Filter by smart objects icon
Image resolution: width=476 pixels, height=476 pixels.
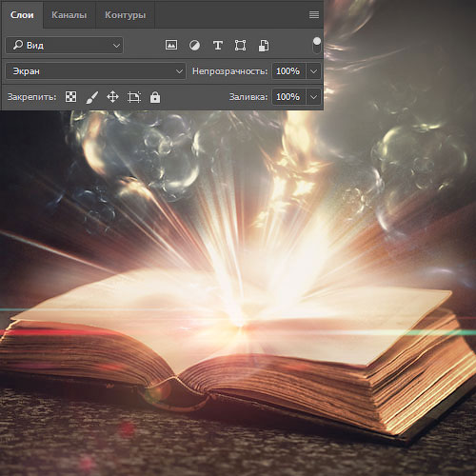[x=264, y=46]
